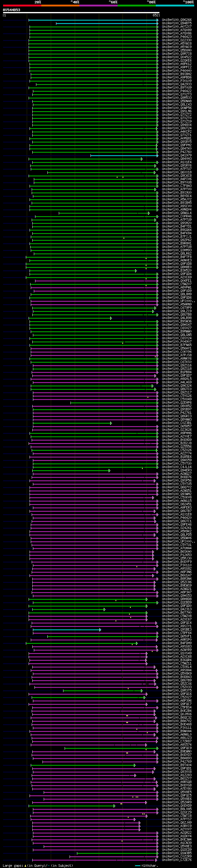The height and width of the screenshot is (868, 197).
Task: Click the UniRef100_C0Z3B1 label
Action: coord(176,423)
